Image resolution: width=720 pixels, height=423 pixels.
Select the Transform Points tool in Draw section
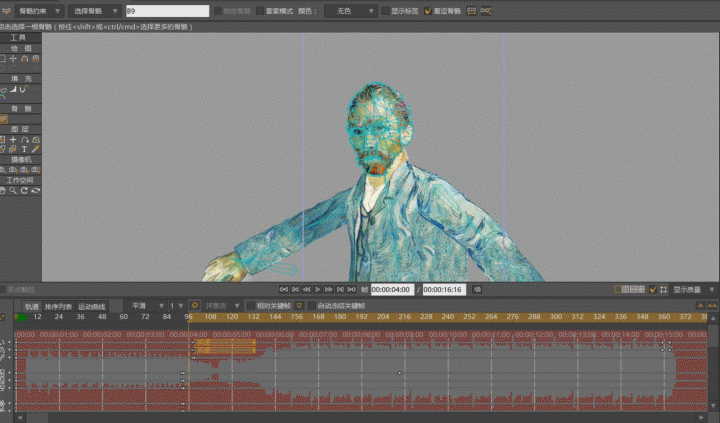pyautogui.click(x=13, y=58)
